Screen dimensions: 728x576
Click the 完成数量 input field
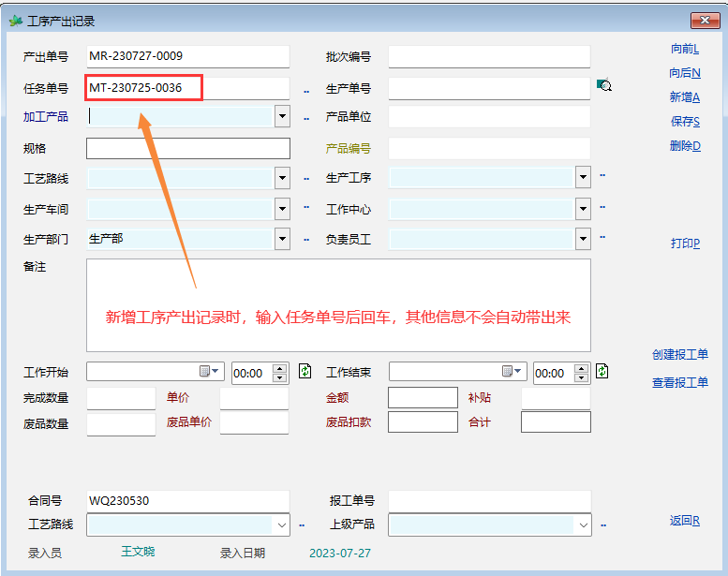121,398
